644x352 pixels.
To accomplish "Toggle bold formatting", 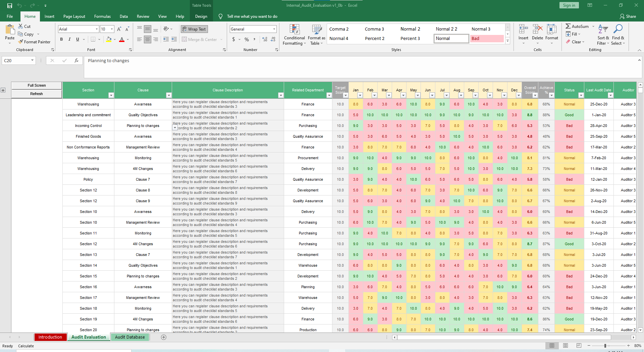I will 61,39.
